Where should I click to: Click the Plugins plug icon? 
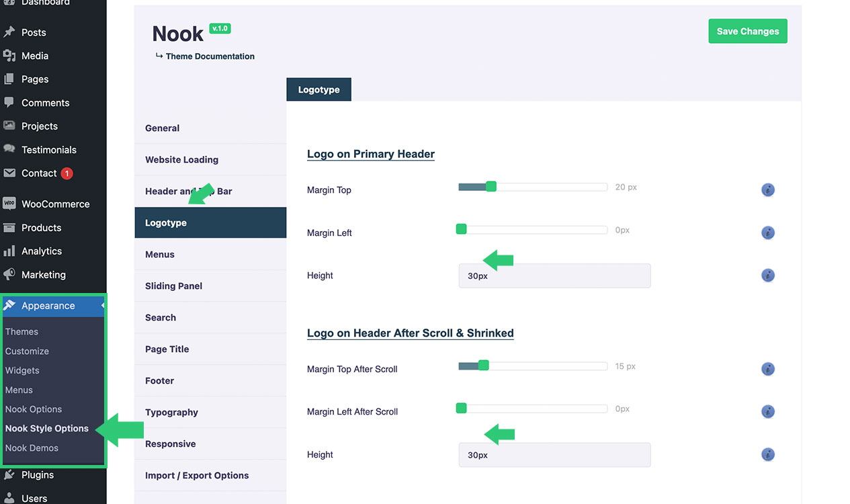(9, 475)
